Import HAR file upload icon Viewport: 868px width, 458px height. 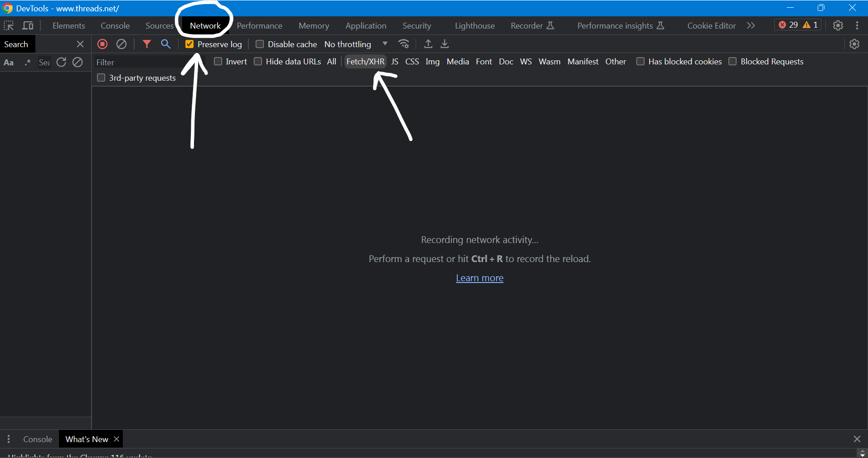pyautogui.click(x=428, y=44)
